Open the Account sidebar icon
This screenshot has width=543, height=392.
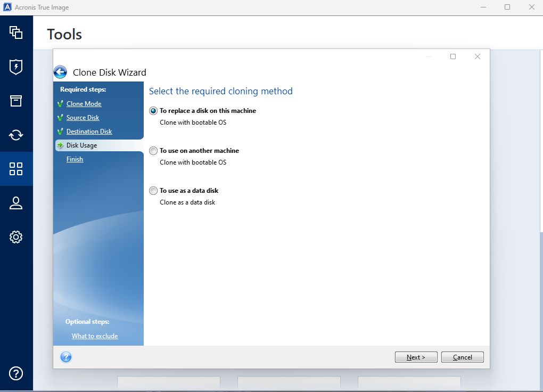[x=16, y=203]
